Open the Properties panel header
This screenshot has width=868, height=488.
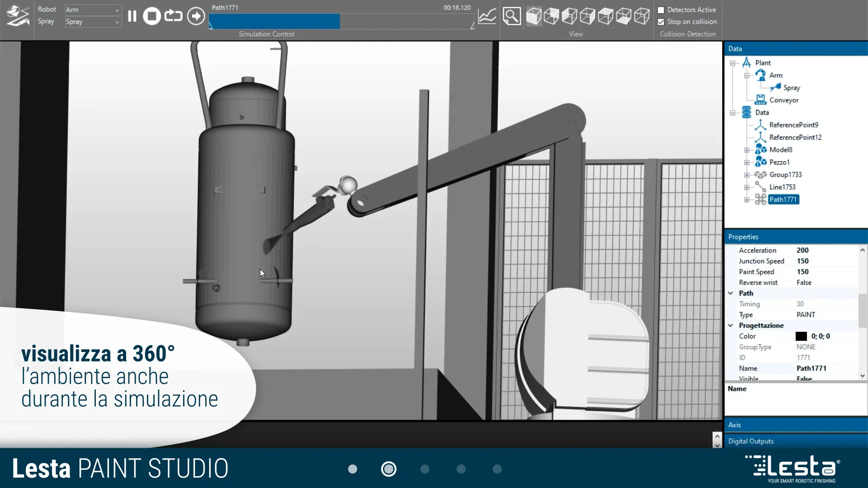pos(796,237)
